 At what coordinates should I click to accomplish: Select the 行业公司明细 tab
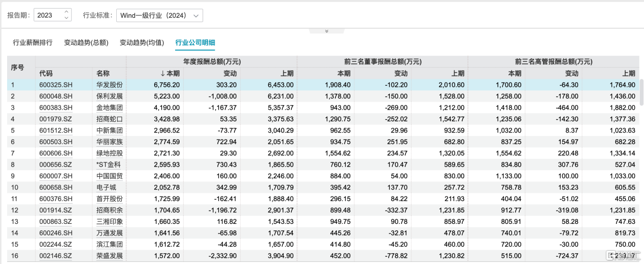[x=195, y=43]
